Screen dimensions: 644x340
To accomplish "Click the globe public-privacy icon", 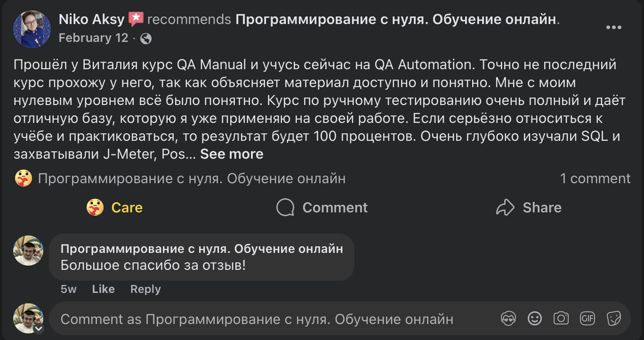I will (x=146, y=38).
